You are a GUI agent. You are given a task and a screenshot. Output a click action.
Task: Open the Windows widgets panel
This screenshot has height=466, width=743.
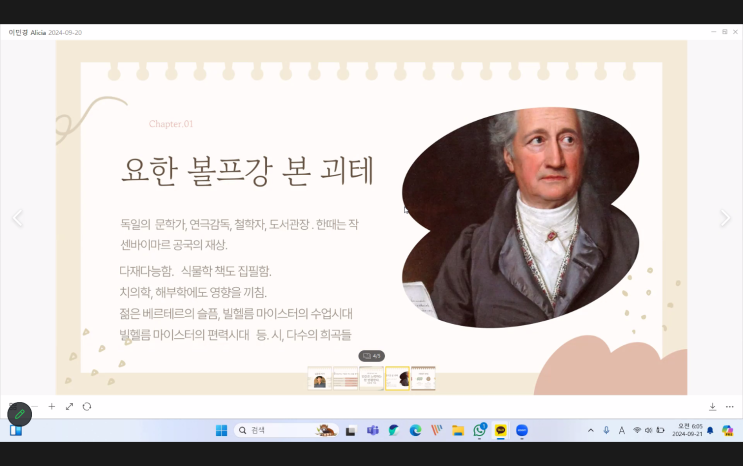pyautogui.click(x=16, y=430)
